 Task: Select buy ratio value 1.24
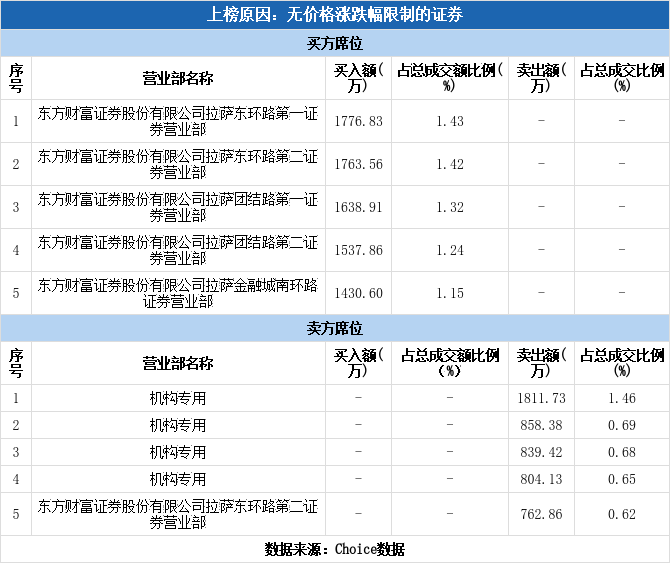click(x=450, y=250)
